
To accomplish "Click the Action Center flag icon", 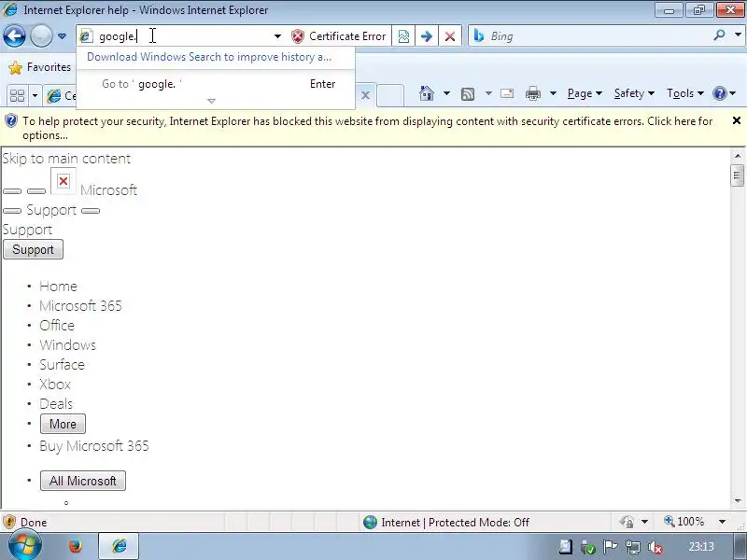I will [x=611, y=547].
